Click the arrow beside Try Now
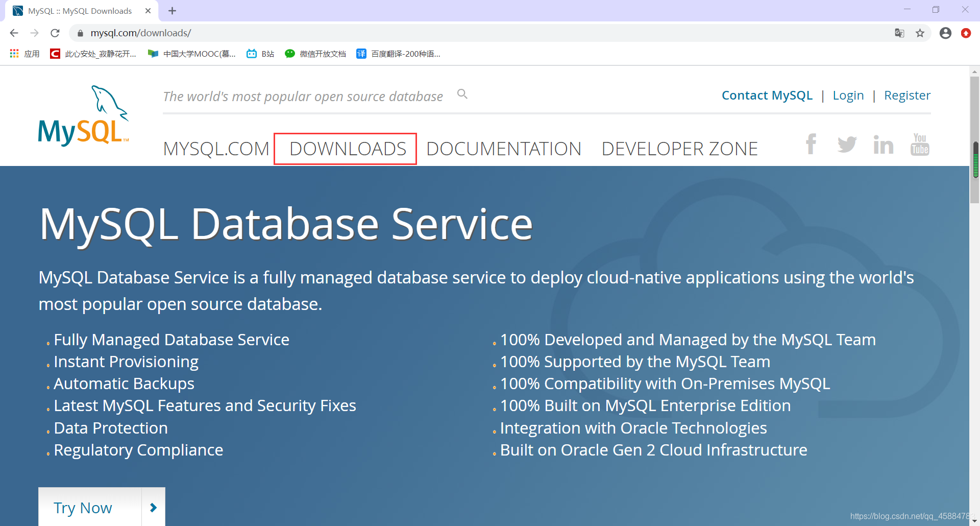 (153, 507)
